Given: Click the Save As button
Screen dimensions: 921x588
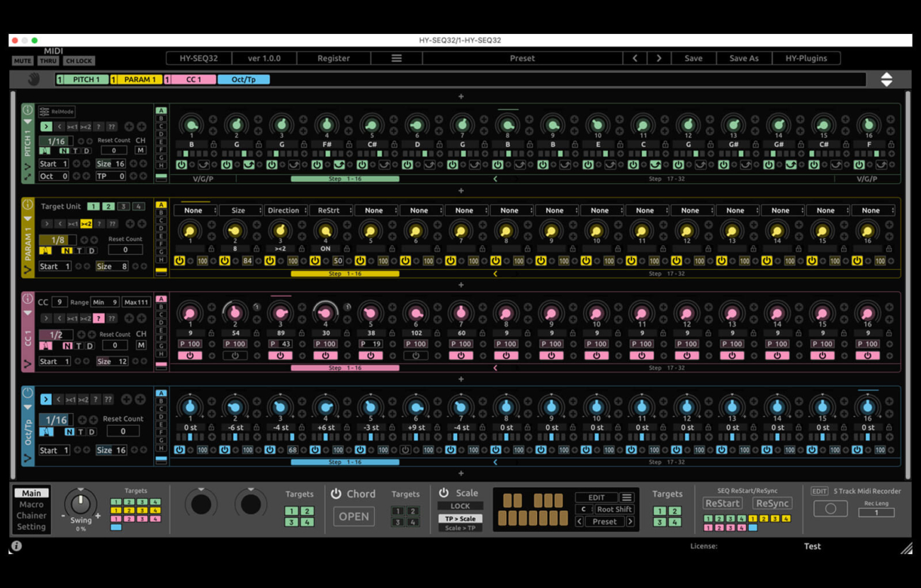Looking at the screenshot, I should coord(744,58).
